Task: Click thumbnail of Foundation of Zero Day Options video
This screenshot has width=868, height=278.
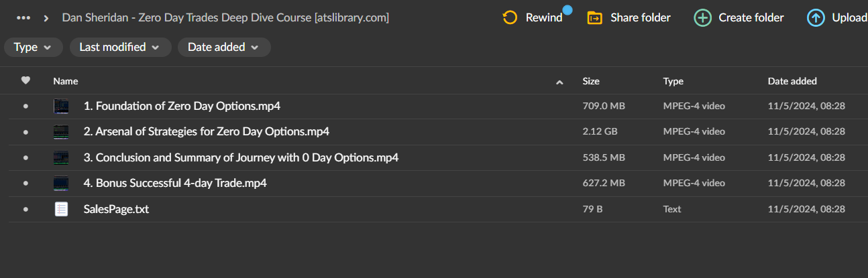Action: [61, 106]
